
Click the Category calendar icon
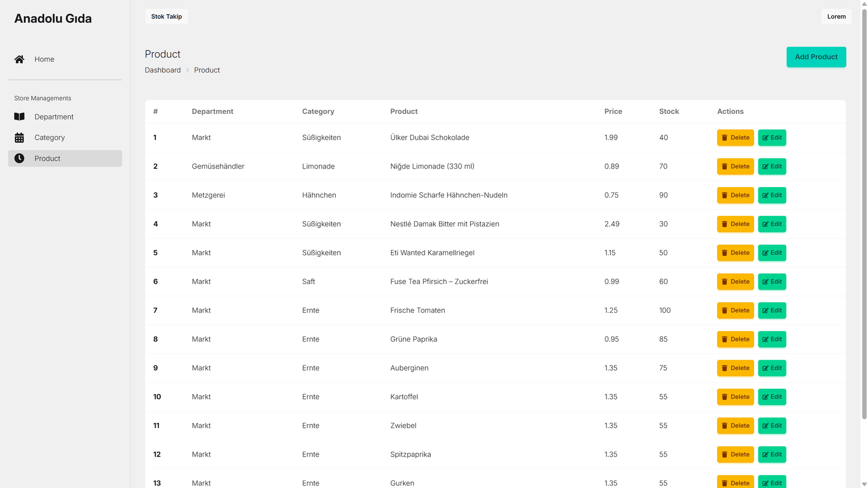click(x=20, y=138)
